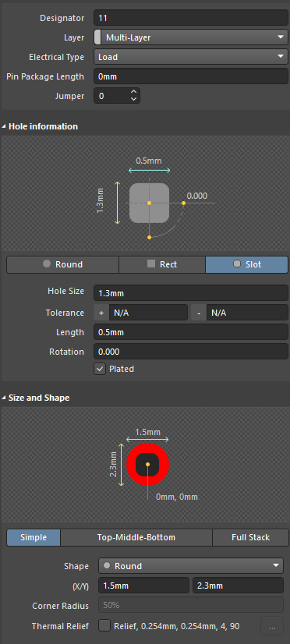Click the X size field showing 1.5mm
Image resolution: width=290 pixels, height=644 pixels.
pos(144,586)
